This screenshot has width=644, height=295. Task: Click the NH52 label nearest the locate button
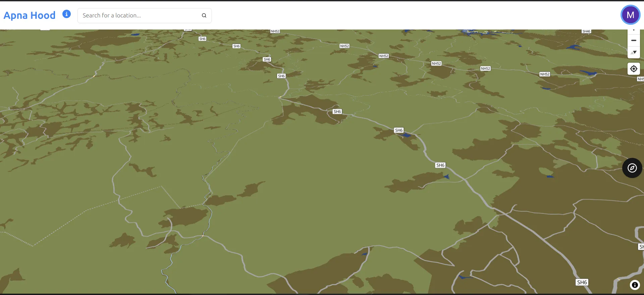[545, 74]
